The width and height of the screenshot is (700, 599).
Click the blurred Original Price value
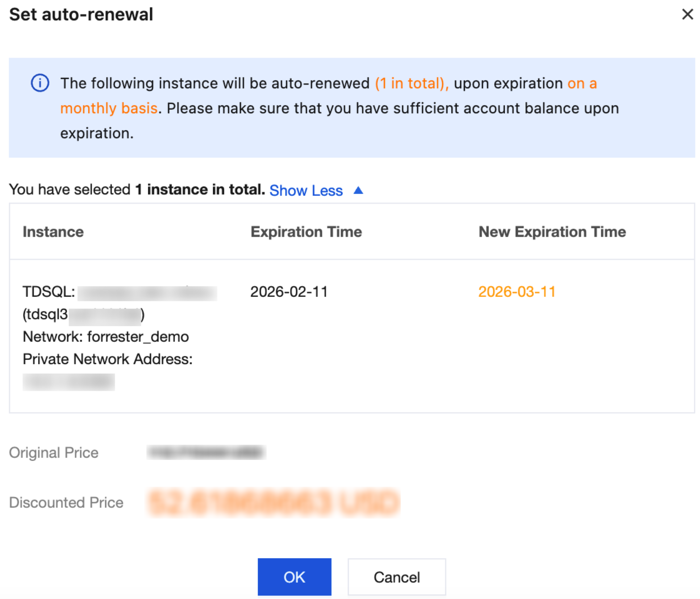(206, 452)
